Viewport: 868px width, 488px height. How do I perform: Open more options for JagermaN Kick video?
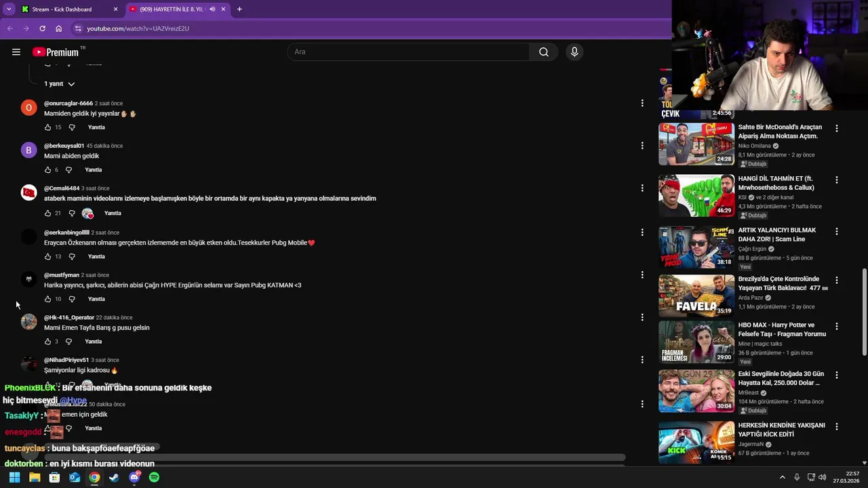pyautogui.click(x=837, y=426)
